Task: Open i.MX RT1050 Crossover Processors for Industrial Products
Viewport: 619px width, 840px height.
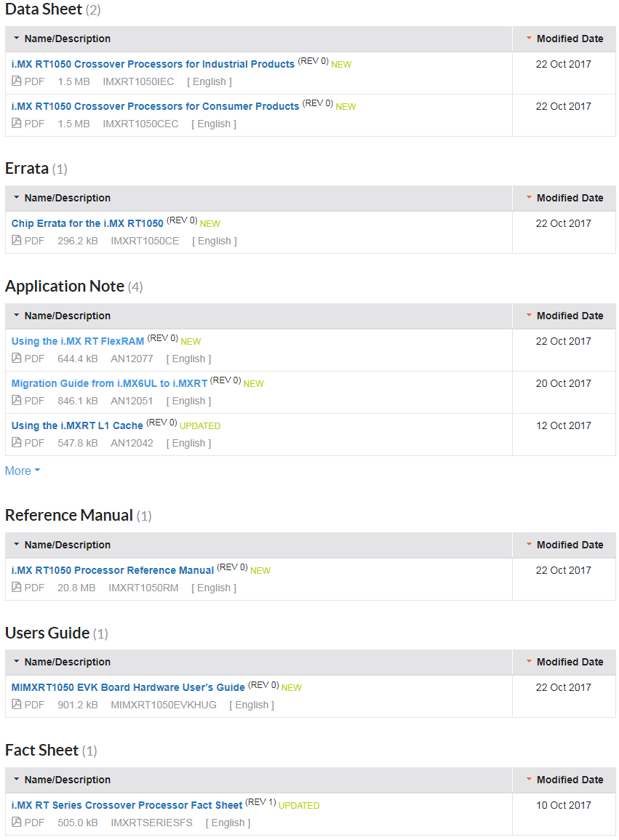Action: tap(153, 64)
